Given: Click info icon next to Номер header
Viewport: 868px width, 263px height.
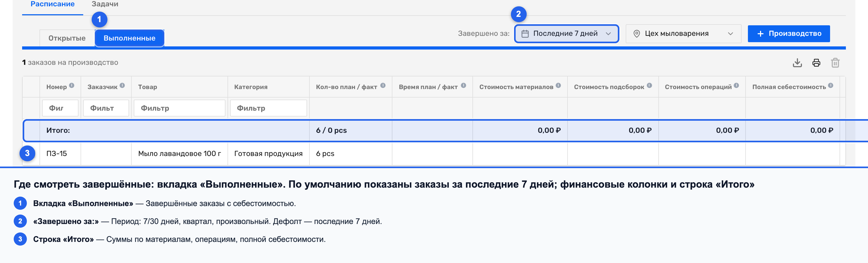Looking at the screenshot, I should 72,86.
